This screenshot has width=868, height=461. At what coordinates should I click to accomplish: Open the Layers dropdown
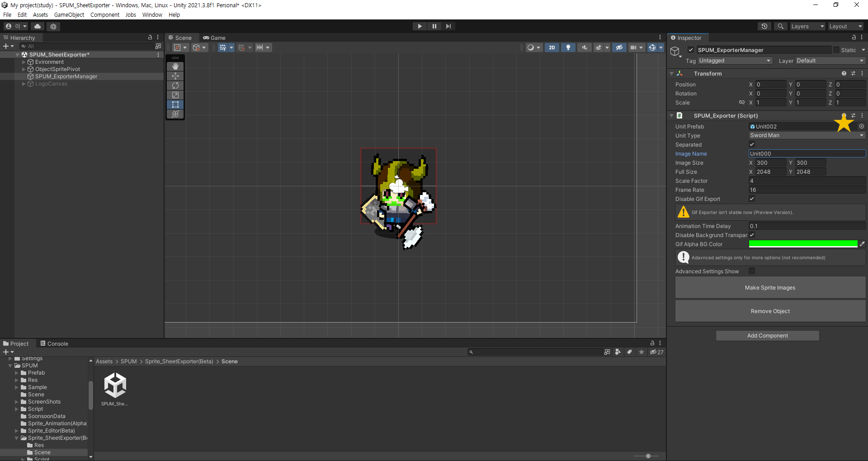click(807, 26)
